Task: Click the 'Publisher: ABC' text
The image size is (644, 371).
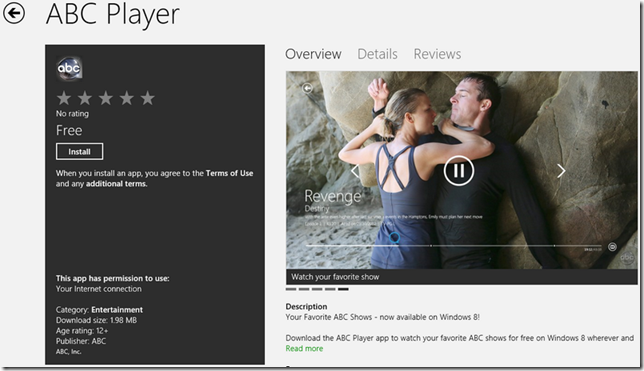Action: [81, 341]
